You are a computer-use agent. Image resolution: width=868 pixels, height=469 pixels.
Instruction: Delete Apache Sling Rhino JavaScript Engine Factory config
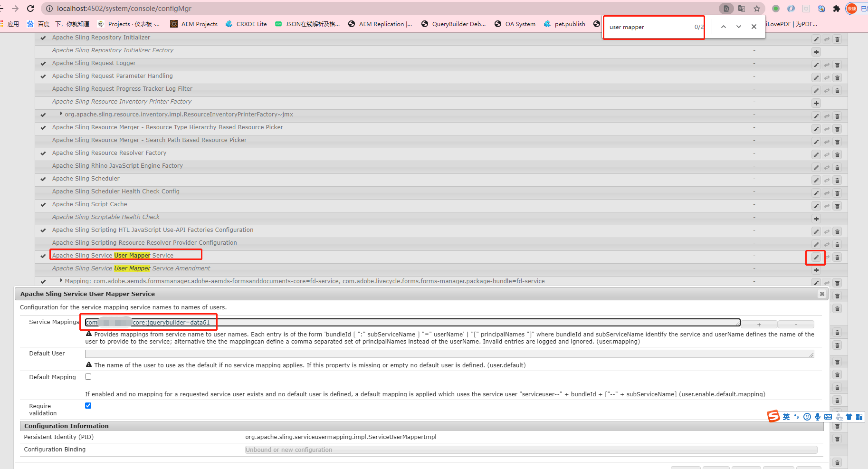point(837,168)
